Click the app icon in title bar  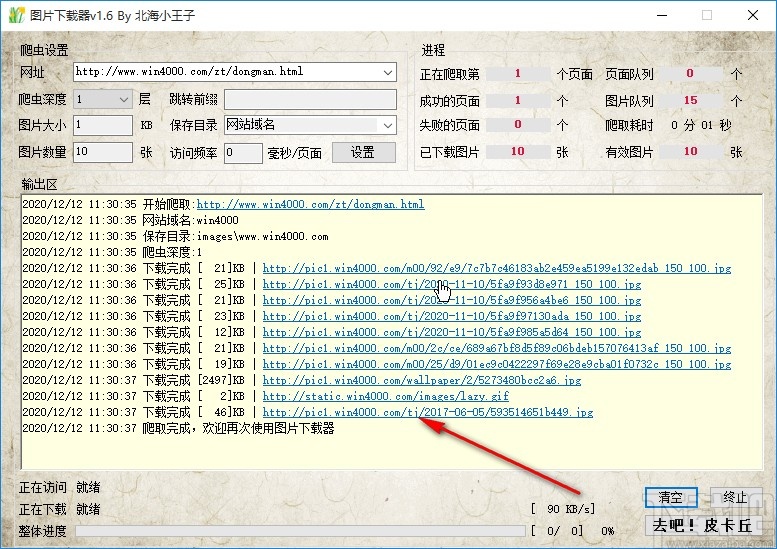point(16,15)
